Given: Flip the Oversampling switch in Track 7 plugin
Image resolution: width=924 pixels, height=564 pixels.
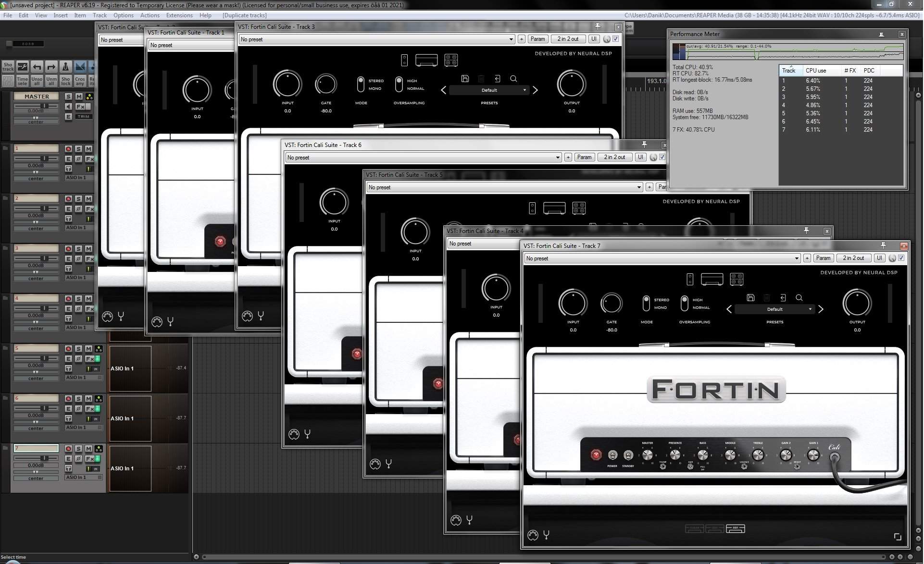Looking at the screenshot, I should point(685,303).
